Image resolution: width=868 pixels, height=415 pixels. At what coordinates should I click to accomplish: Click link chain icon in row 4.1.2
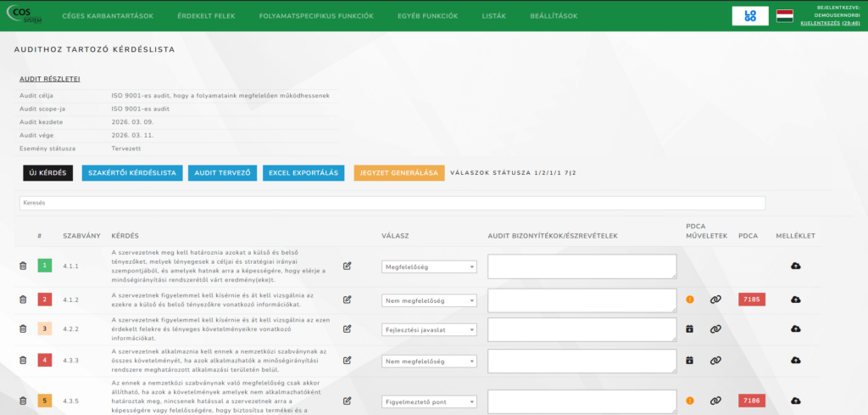pyautogui.click(x=715, y=300)
